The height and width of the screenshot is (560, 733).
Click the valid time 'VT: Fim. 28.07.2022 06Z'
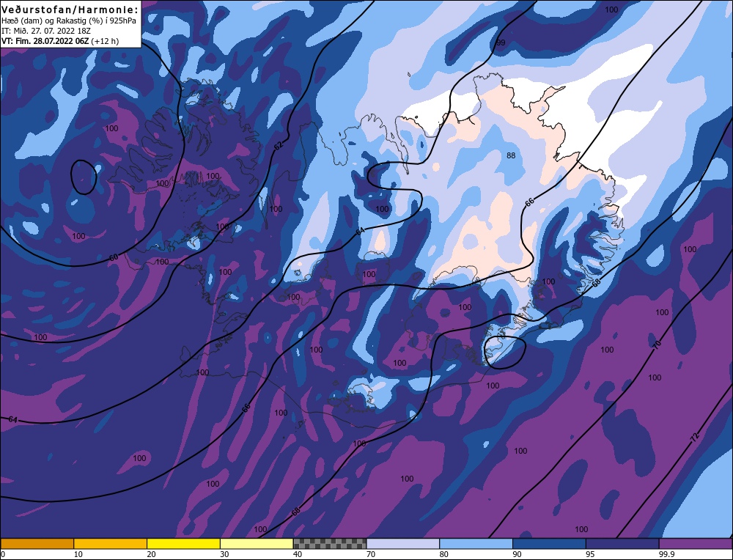point(45,41)
